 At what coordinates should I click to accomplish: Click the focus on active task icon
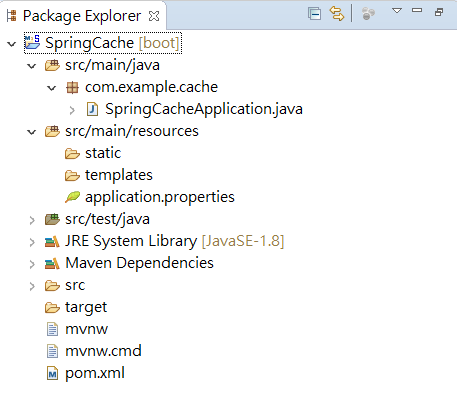coord(368,14)
